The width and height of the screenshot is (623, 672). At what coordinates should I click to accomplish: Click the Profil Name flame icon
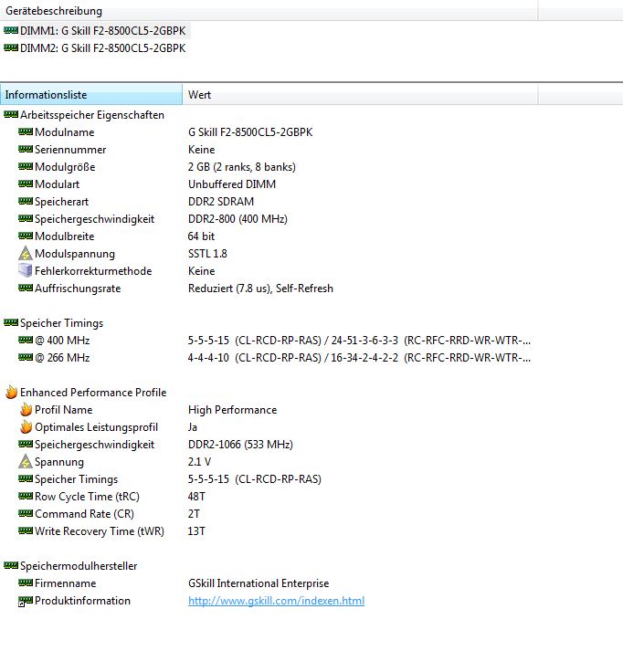[x=26, y=410]
